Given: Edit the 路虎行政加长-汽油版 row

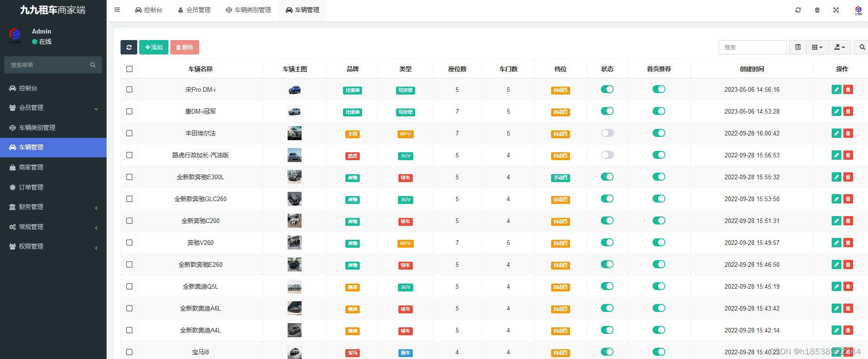Looking at the screenshot, I should tap(836, 155).
